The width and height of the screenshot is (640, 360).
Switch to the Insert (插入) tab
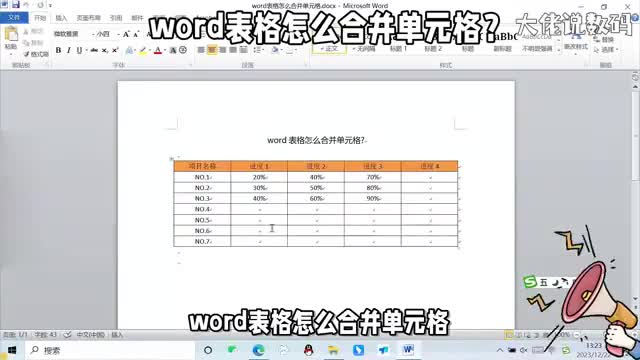coord(61,18)
